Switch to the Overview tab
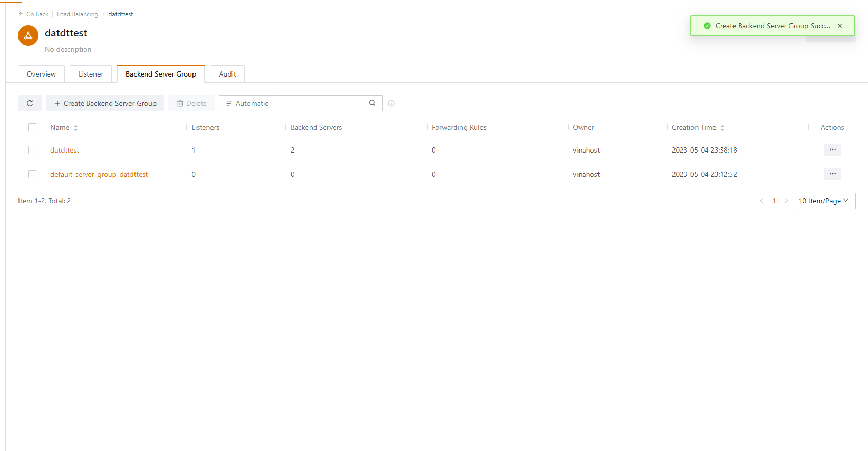868x451 pixels. click(x=41, y=74)
